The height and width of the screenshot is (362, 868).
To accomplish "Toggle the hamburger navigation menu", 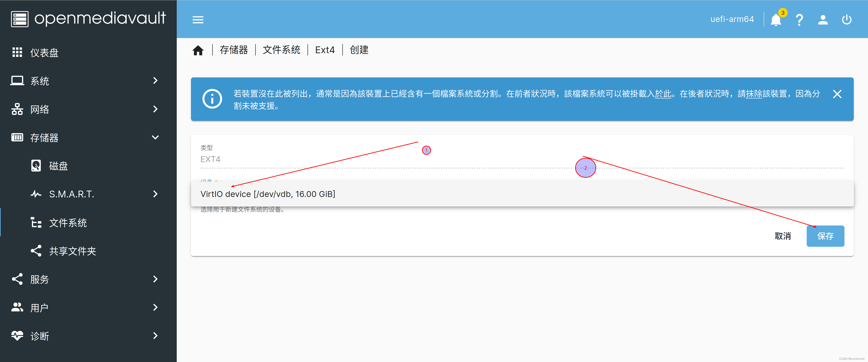I will pyautogui.click(x=198, y=19).
